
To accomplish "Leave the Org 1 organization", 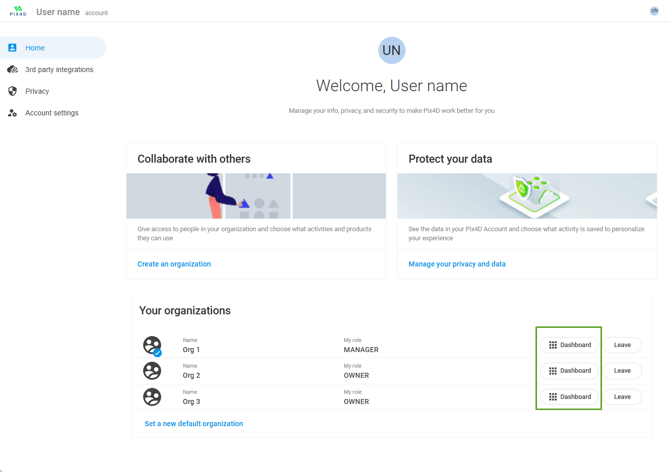I will click(622, 345).
